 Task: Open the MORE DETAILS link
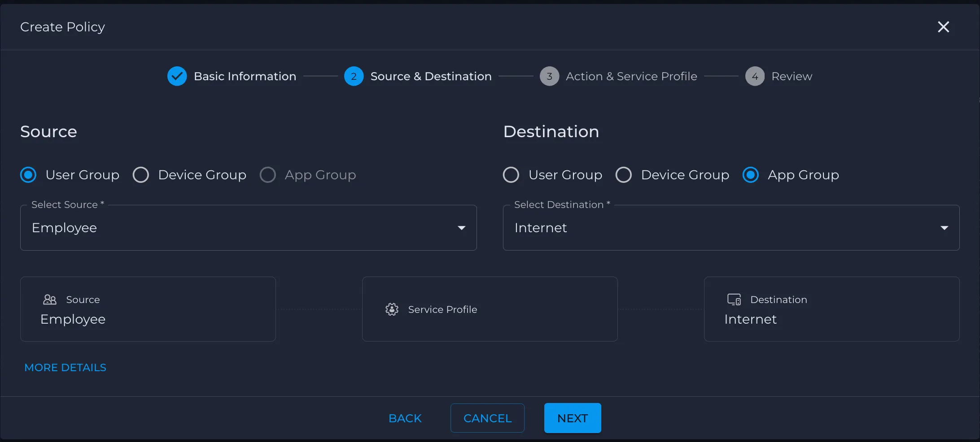tap(66, 368)
